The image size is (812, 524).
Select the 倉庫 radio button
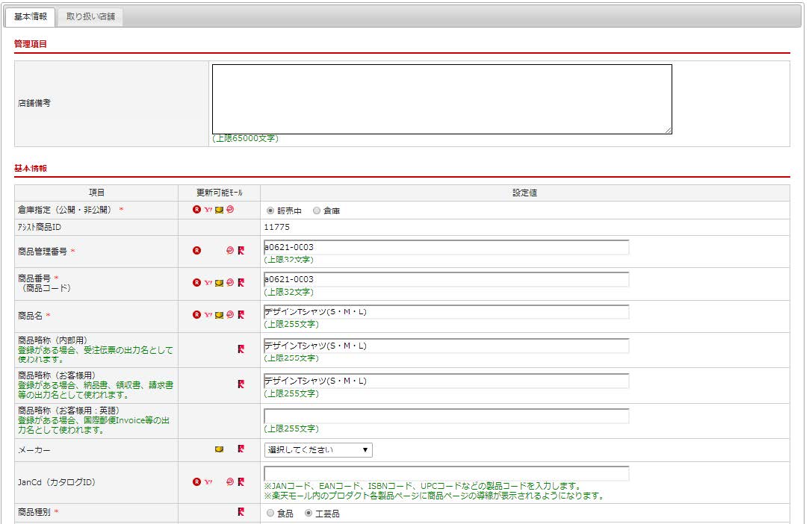(x=317, y=210)
